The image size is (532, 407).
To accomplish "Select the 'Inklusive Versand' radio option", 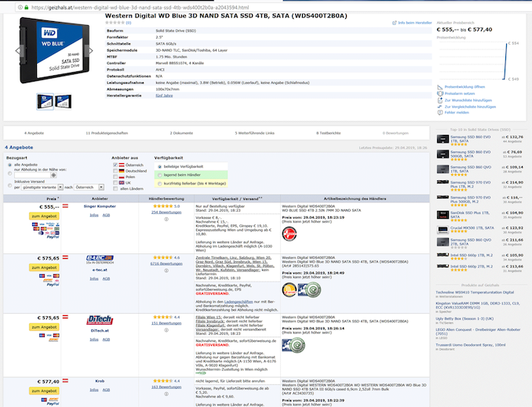I will pyautogui.click(x=9, y=180).
